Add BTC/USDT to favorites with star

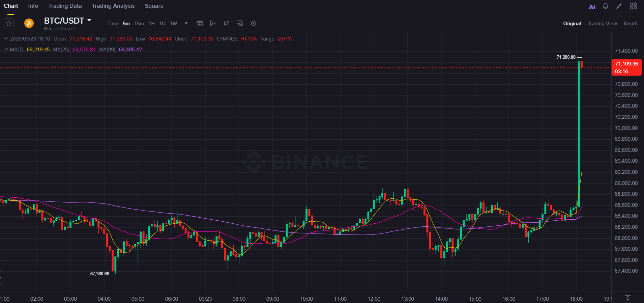[9, 23]
